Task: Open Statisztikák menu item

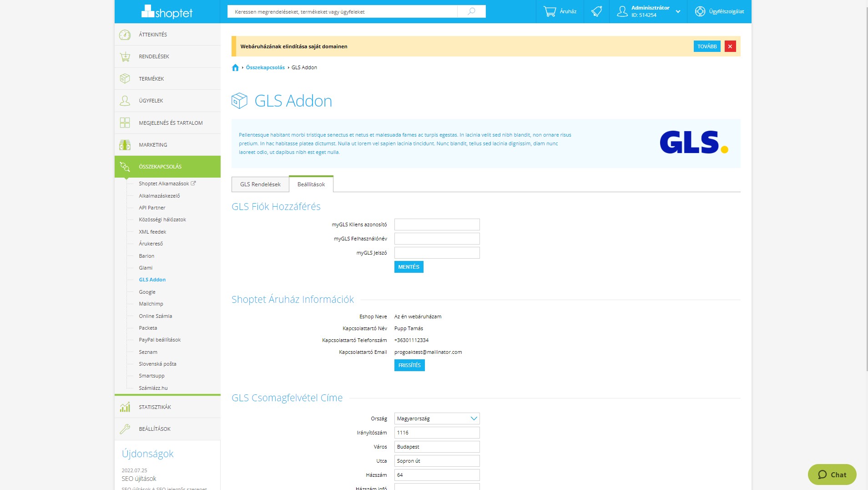Action: tap(167, 407)
